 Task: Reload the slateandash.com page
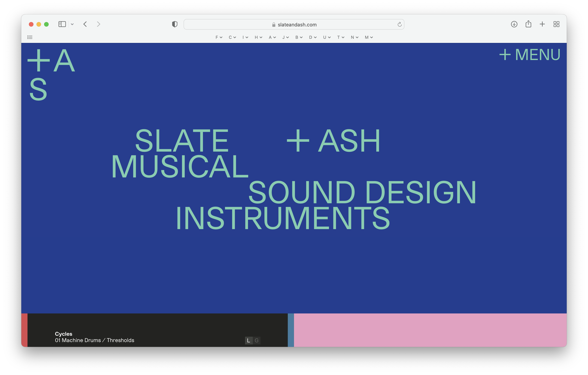(399, 25)
